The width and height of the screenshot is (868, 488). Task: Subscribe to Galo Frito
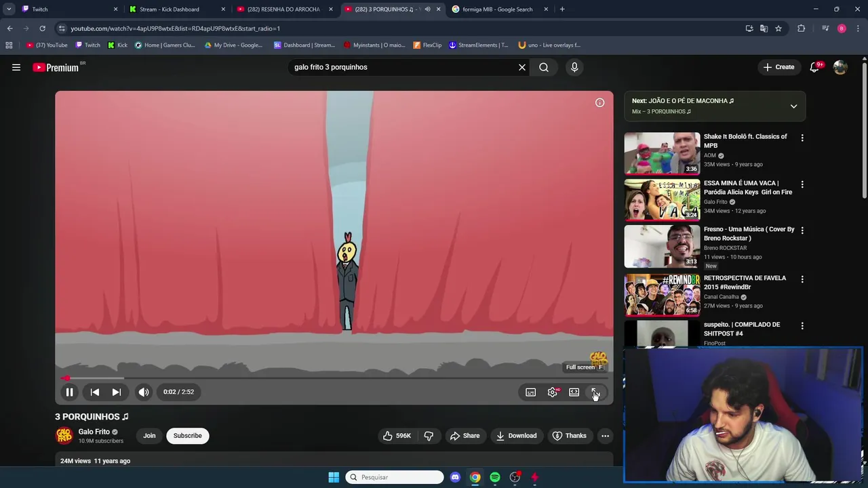pyautogui.click(x=187, y=436)
